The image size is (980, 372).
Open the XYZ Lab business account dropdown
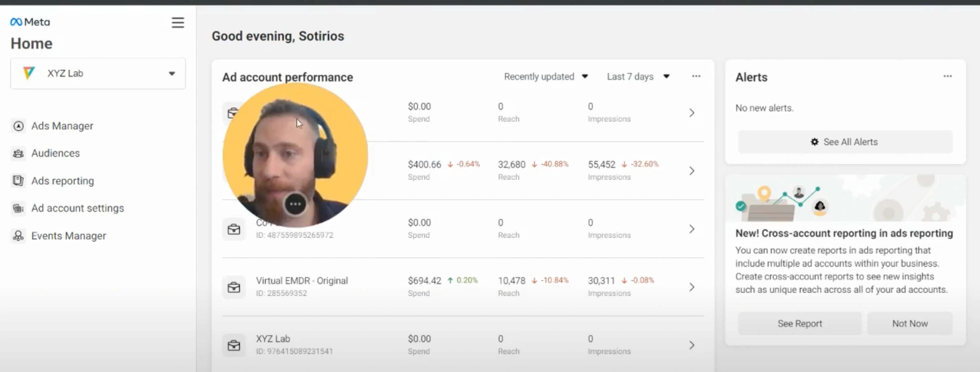(98, 74)
